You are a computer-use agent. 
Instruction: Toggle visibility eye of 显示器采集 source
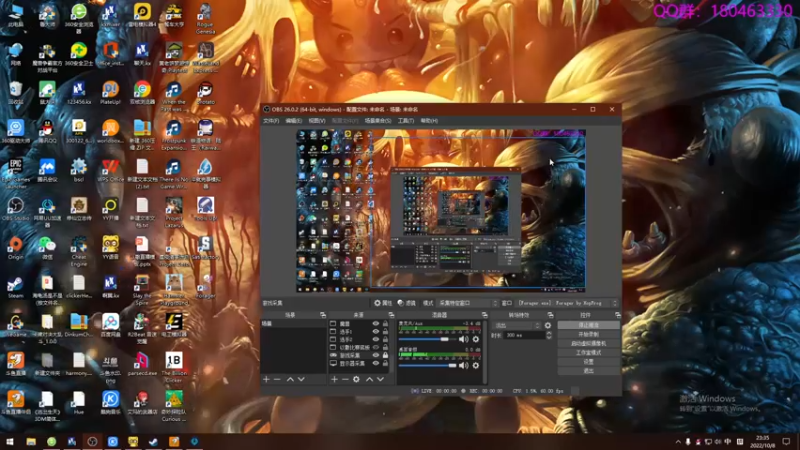pyautogui.click(x=376, y=363)
